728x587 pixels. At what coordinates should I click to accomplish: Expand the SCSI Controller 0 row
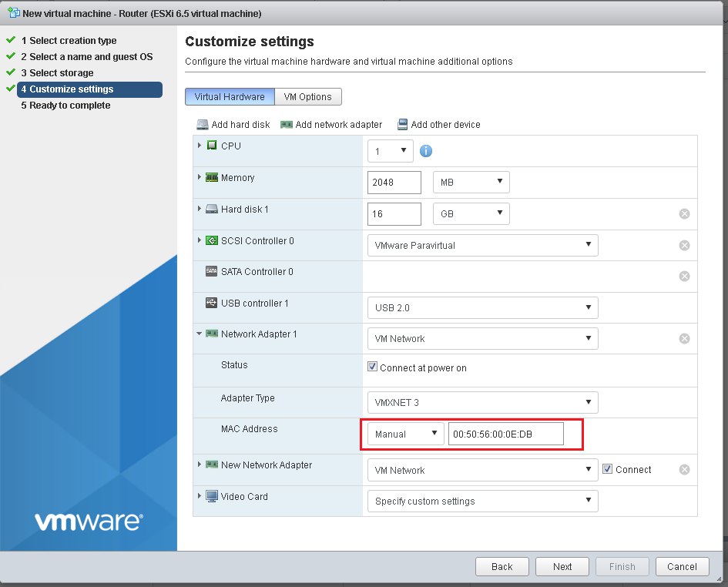click(200, 240)
